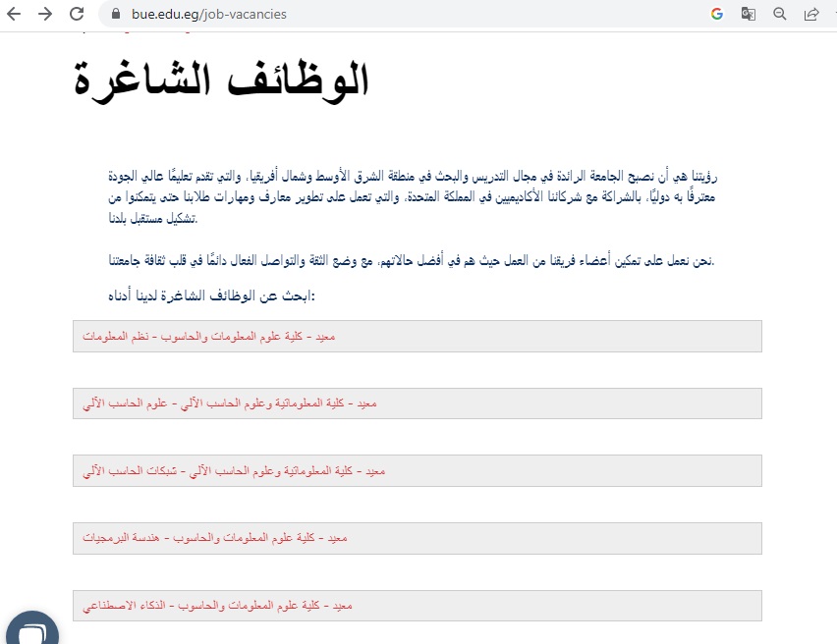
Task: Expand the الذكاء الاصطناعي vacancy row
Action: pos(417,606)
